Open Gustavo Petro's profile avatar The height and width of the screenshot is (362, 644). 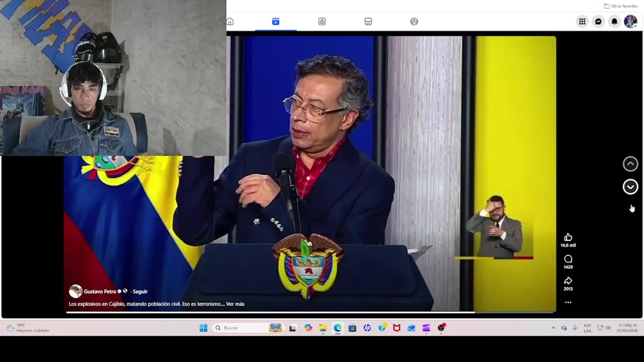pyautogui.click(x=75, y=291)
